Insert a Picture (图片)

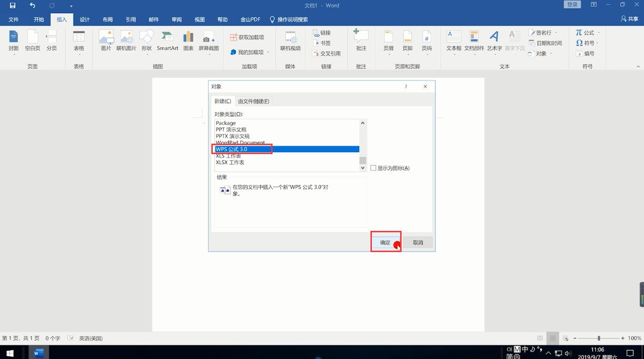click(106, 41)
